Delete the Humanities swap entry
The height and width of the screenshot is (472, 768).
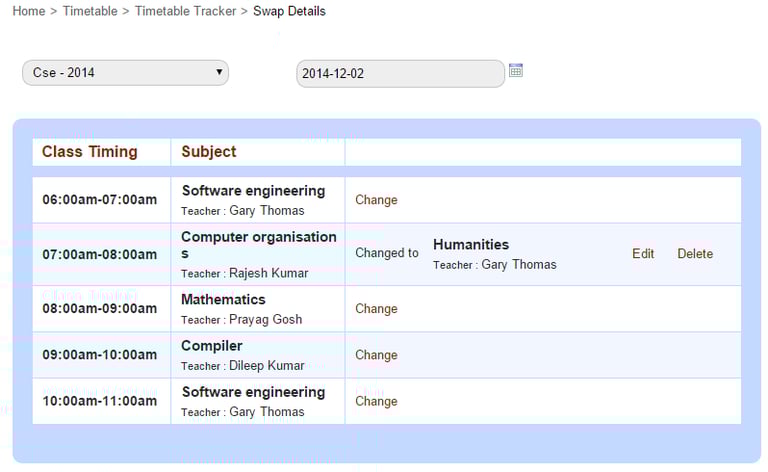pyautogui.click(x=695, y=254)
